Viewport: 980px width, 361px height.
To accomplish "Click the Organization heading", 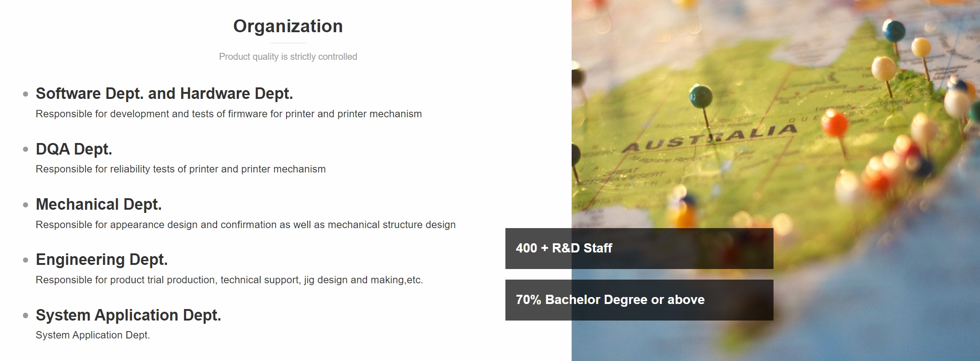I will click(x=288, y=26).
